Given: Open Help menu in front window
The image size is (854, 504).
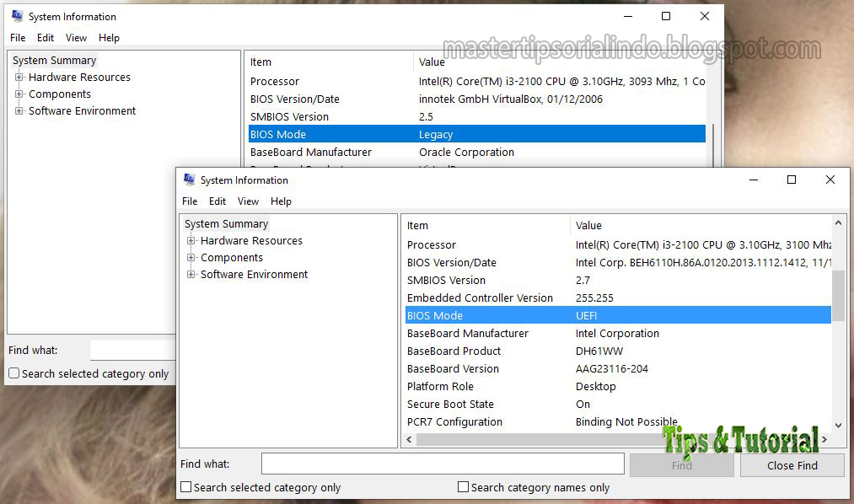Looking at the screenshot, I should 281,201.
